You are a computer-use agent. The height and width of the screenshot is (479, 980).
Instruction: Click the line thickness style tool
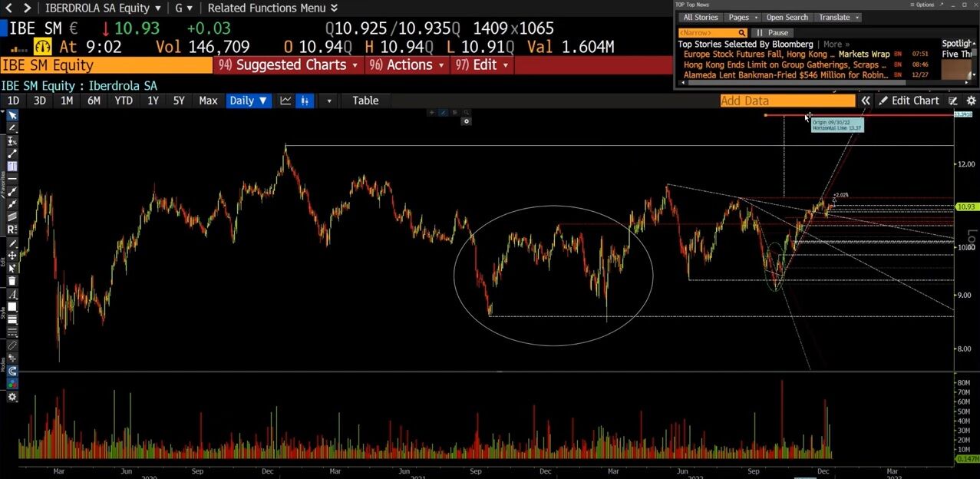click(x=12, y=318)
